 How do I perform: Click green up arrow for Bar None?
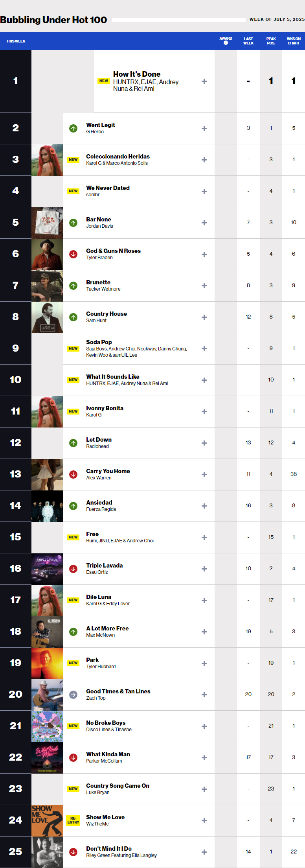[73, 223]
